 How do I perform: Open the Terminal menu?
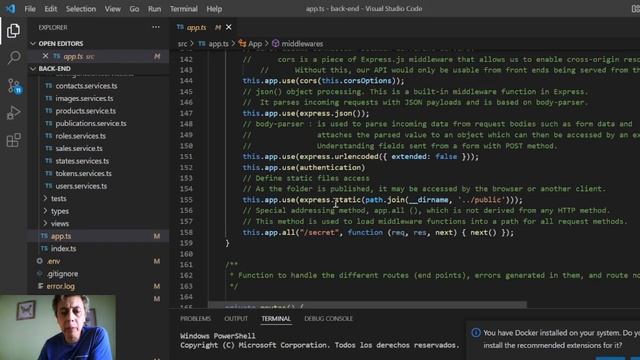coord(184,9)
